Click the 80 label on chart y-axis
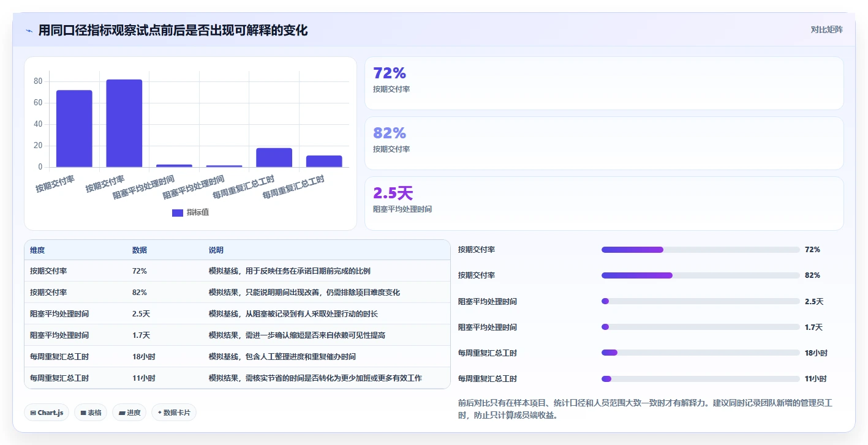This screenshot has height=445, width=868. [38, 81]
